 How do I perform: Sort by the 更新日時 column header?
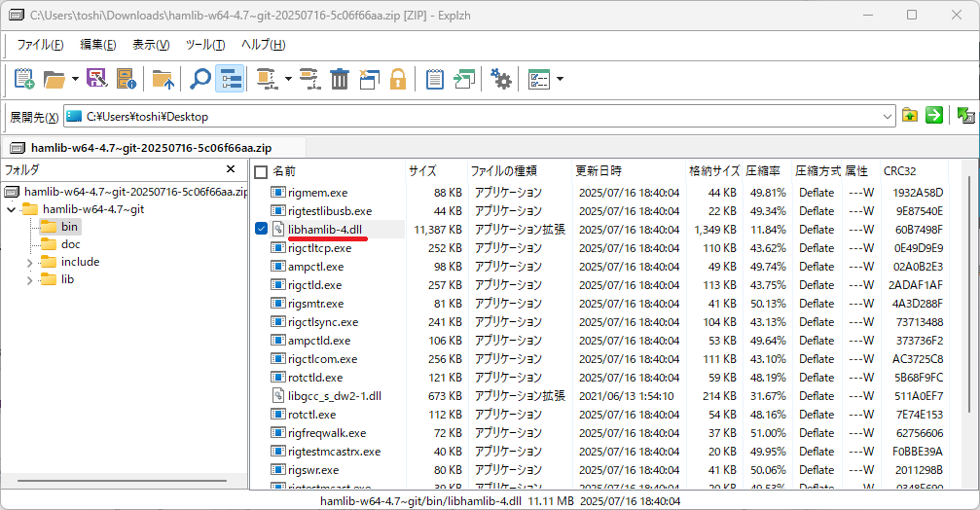(x=629, y=170)
